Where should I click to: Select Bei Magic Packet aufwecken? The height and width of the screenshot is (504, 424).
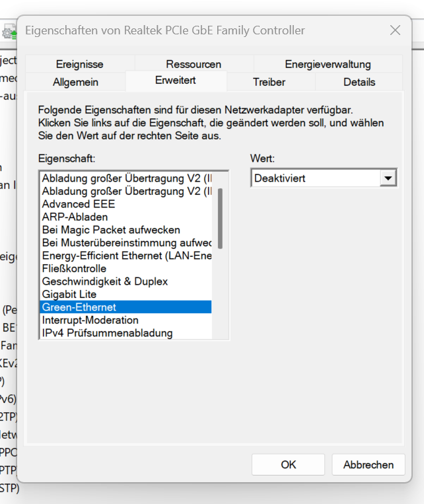[126, 229]
